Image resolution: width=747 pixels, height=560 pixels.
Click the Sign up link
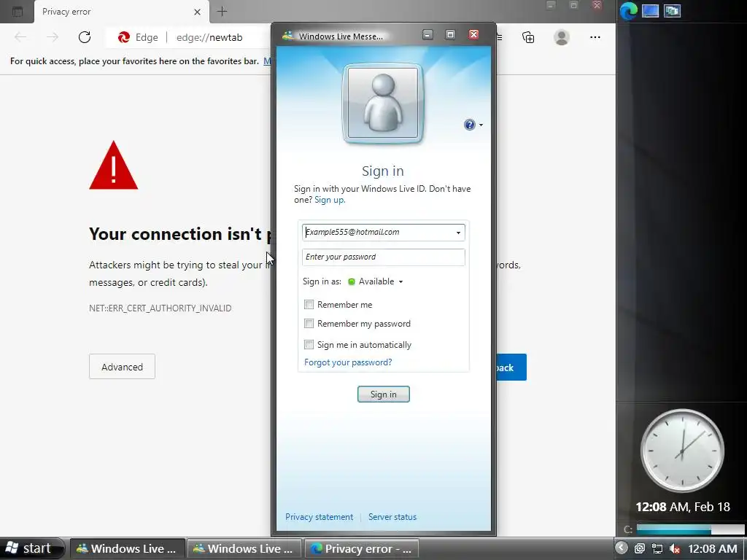pos(330,200)
